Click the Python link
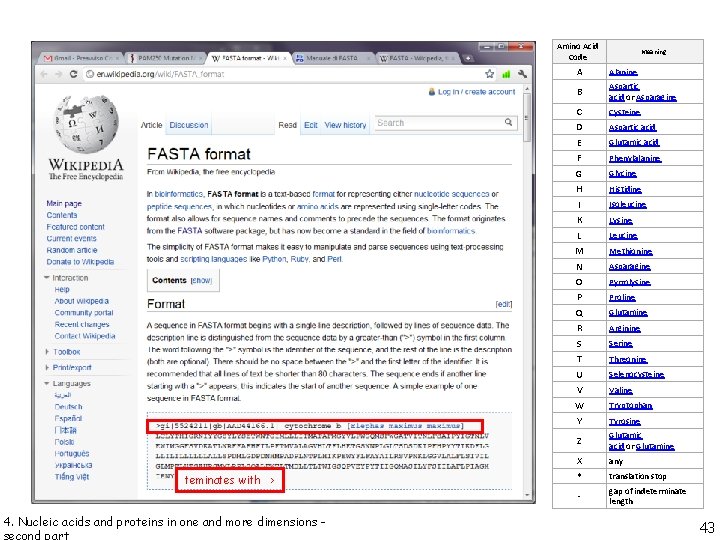The width and height of the screenshot is (720, 540). [x=274, y=259]
